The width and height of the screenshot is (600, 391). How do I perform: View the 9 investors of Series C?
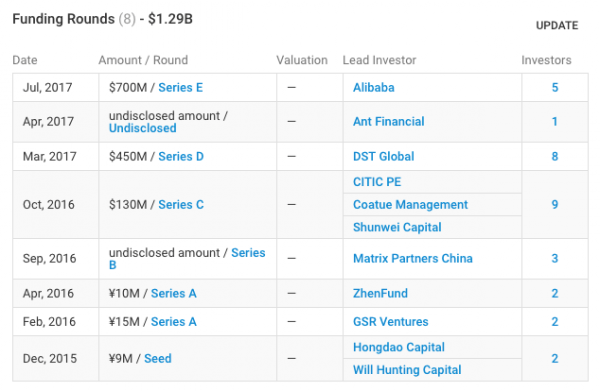tap(554, 205)
